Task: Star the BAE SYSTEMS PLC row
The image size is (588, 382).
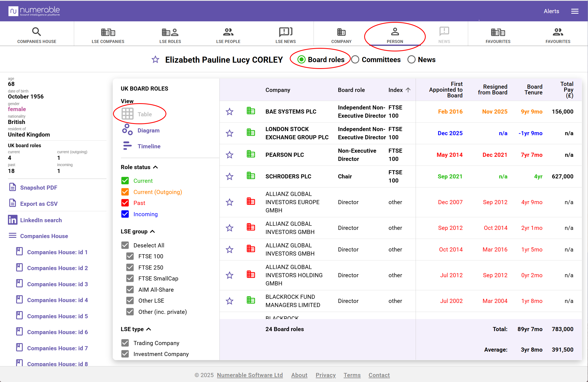Action: tap(230, 112)
